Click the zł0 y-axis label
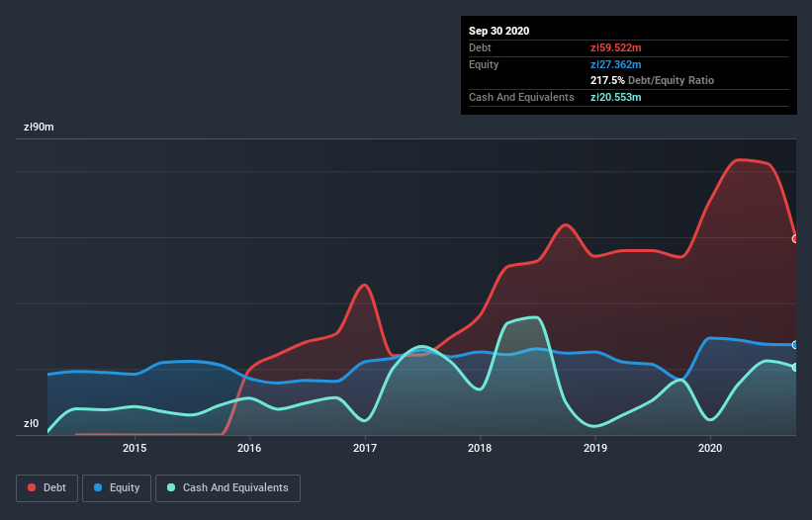 (x=31, y=423)
